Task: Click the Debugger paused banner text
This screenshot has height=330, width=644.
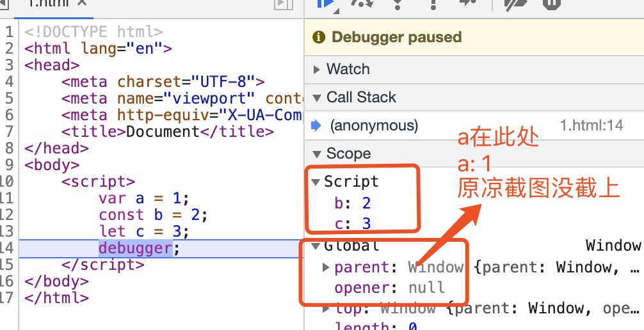Action: [x=397, y=37]
